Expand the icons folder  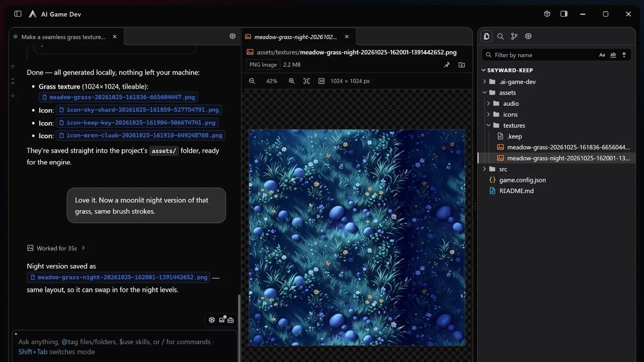(489, 115)
